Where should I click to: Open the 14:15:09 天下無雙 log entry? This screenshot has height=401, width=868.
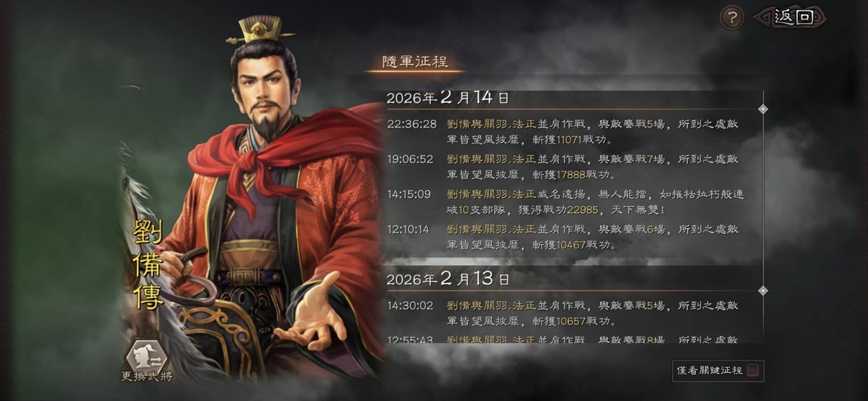[x=566, y=202]
